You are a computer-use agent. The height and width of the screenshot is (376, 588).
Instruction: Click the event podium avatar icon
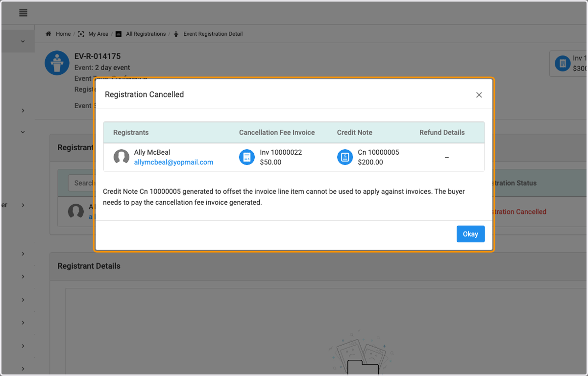coord(57,63)
